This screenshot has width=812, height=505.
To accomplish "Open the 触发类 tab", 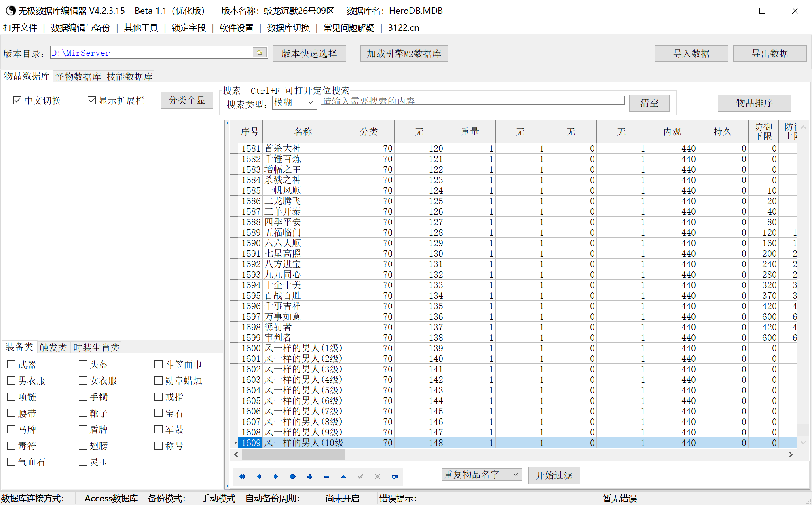I will click(x=53, y=347).
